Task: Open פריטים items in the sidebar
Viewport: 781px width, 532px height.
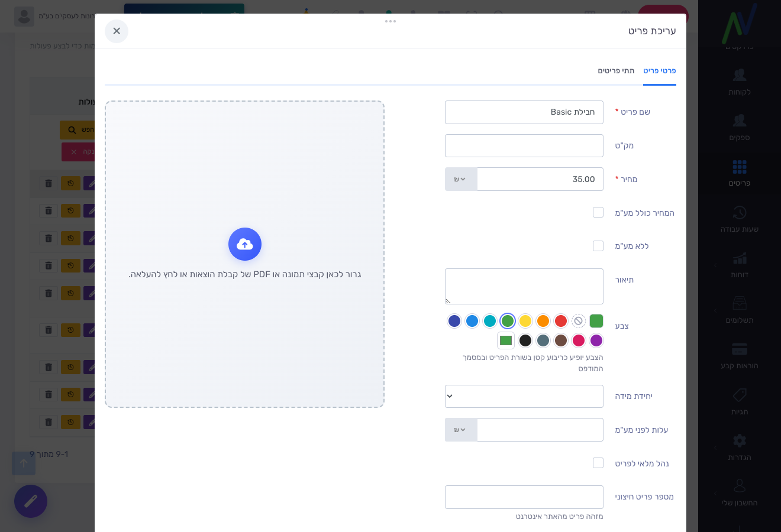Action: click(x=740, y=173)
